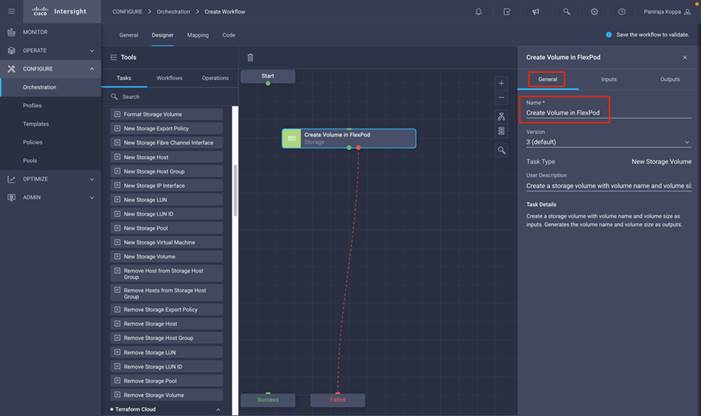Click the New Storage LUN task icon
This screenshot has width=701, height=416.
point(117,200)
